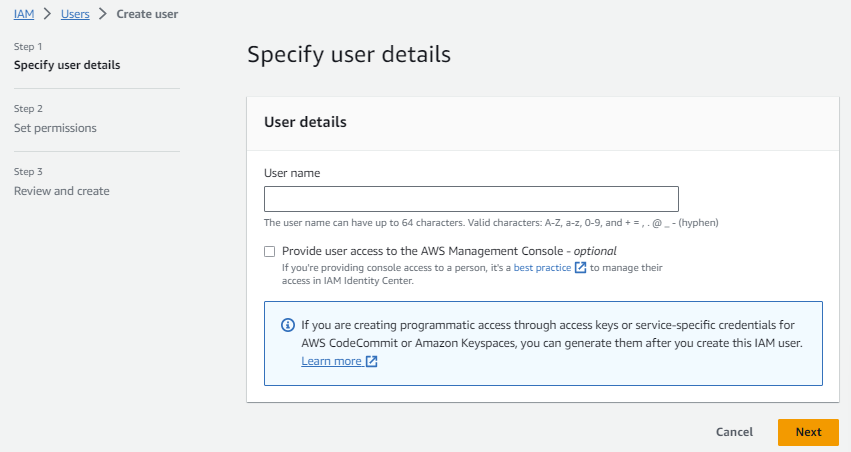Select Step 1 Specify user details
The width and height of the screenshot is (851, 452).
pos(66,65)
